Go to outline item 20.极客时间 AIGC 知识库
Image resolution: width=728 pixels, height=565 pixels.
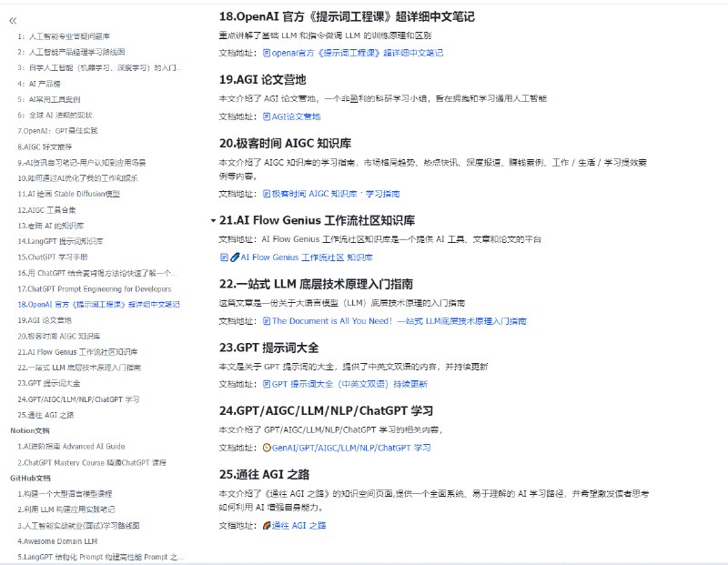59,336
